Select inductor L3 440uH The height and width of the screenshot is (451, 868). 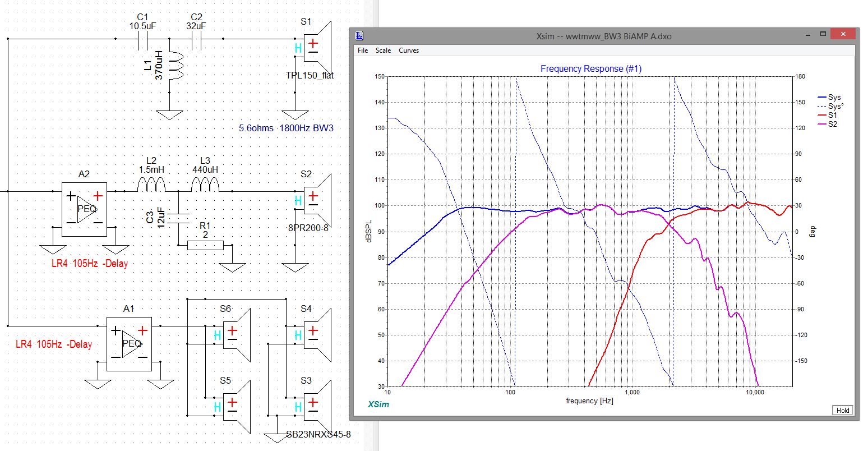coord(205,184)
